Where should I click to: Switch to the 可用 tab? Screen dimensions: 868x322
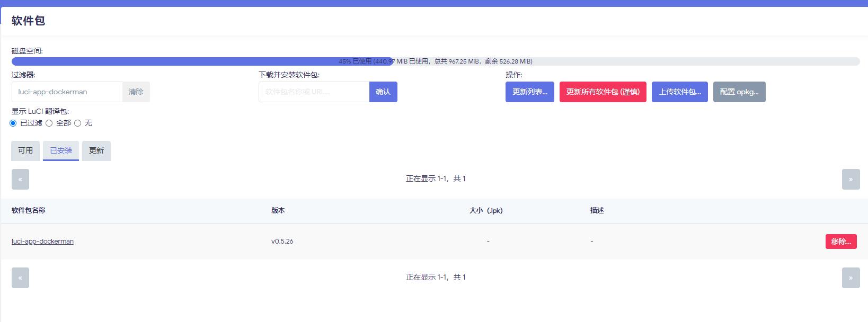(25, 150)
